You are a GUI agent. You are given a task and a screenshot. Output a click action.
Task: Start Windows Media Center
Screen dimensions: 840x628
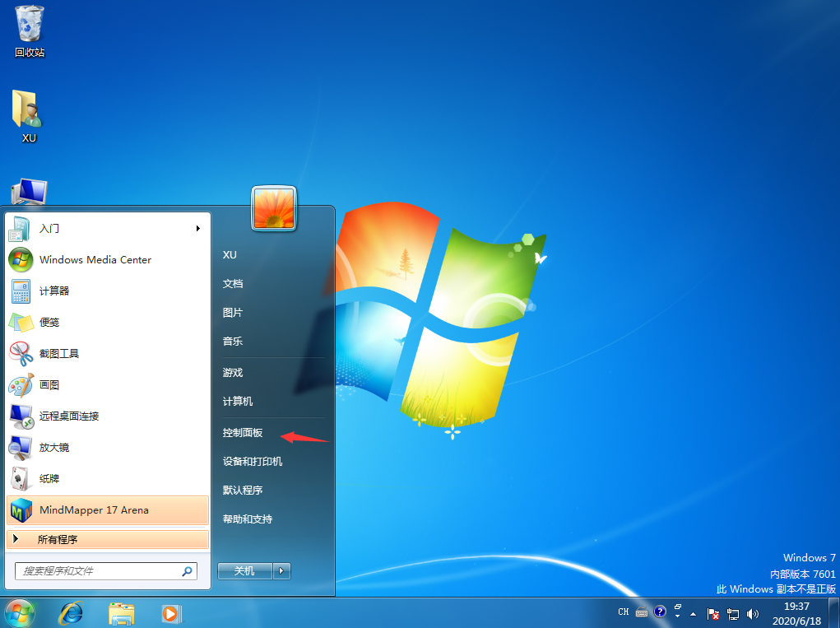(x=95, y=259)
